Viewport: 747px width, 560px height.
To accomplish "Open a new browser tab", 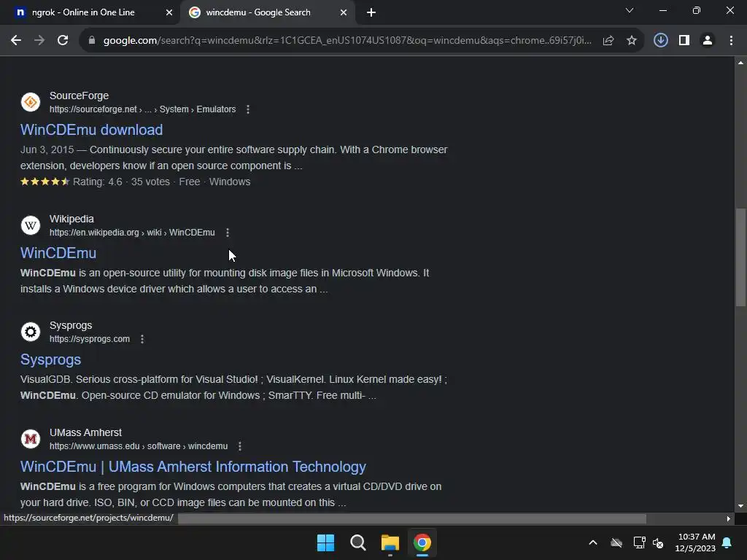I will (371, 12).
